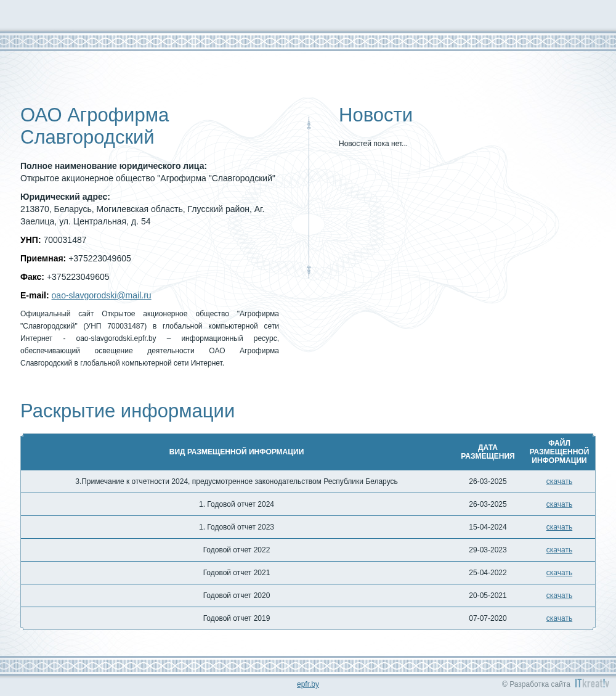616x696 pixels.
Task: Click the ОАО Агрофирма Славгородский heading
Action: pyautogui.click(x=94, y=126)
